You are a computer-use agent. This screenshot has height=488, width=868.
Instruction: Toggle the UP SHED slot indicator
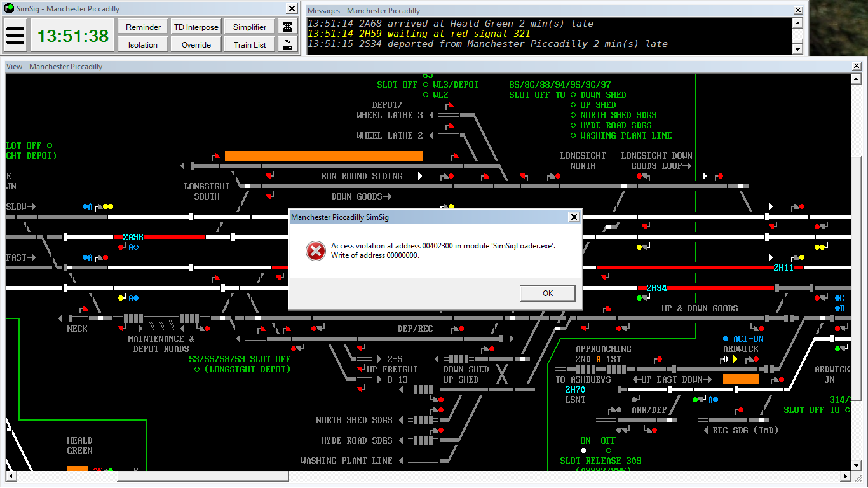point(573,105)
